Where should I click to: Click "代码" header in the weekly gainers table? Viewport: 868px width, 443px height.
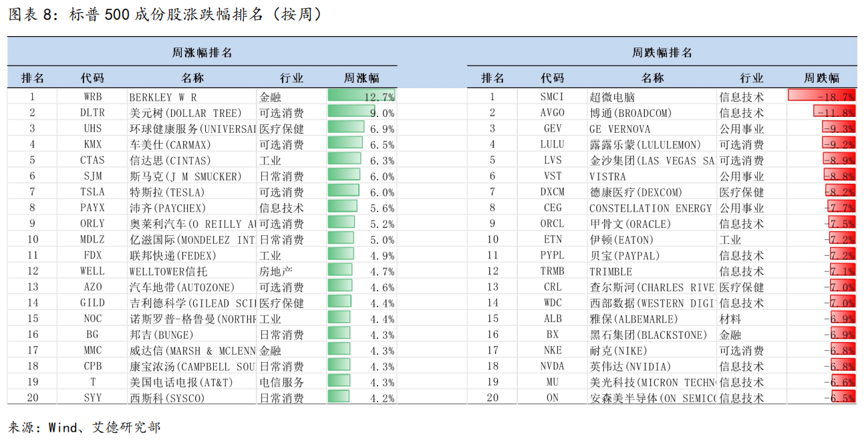92,78
